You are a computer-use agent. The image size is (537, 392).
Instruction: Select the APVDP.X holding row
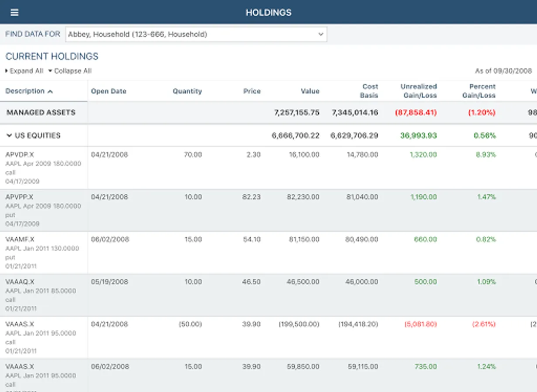coord(20,155)
